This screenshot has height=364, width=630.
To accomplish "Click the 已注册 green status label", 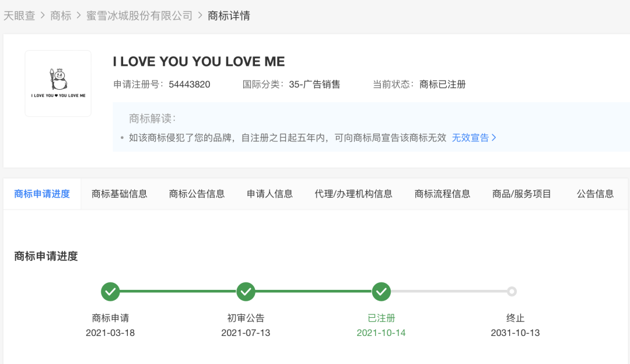I will click(x=381, y=318).
